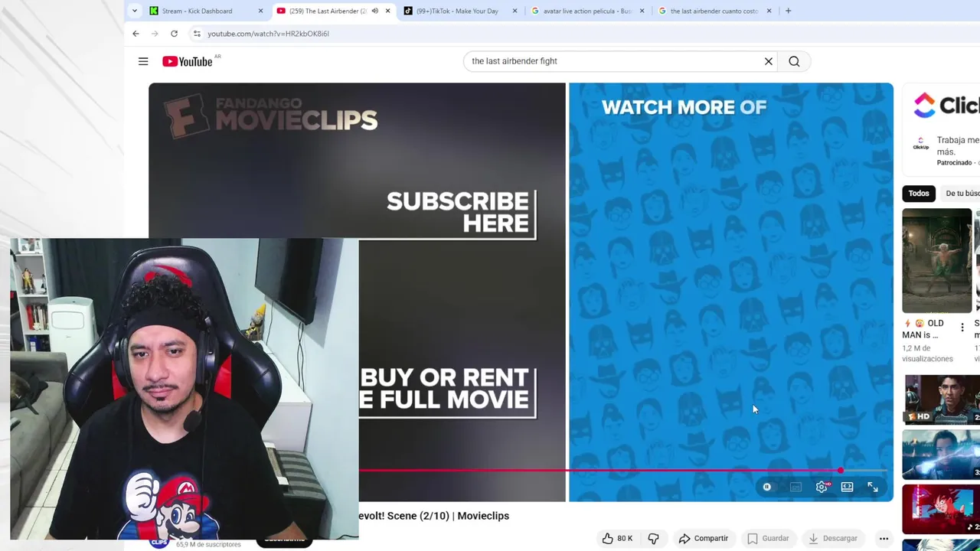Open options menu for OLD MAN is video

click(962, 328)
